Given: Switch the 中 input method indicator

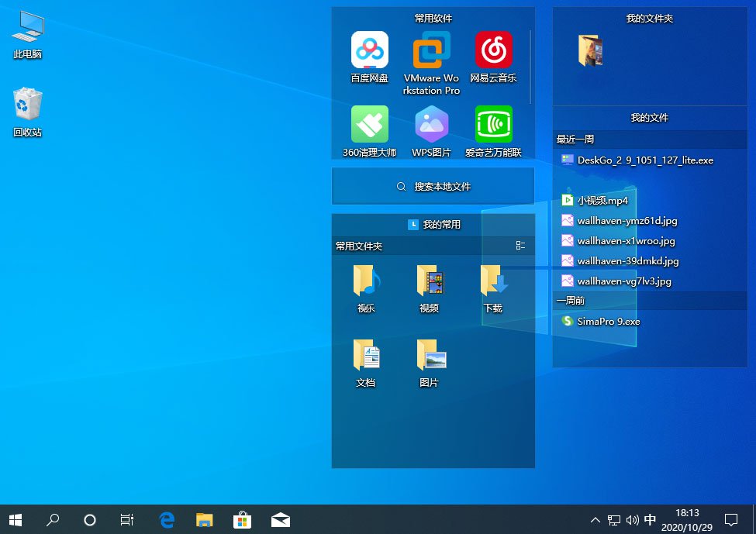Looking at the screenshot, I should click(x=650, y=519).
